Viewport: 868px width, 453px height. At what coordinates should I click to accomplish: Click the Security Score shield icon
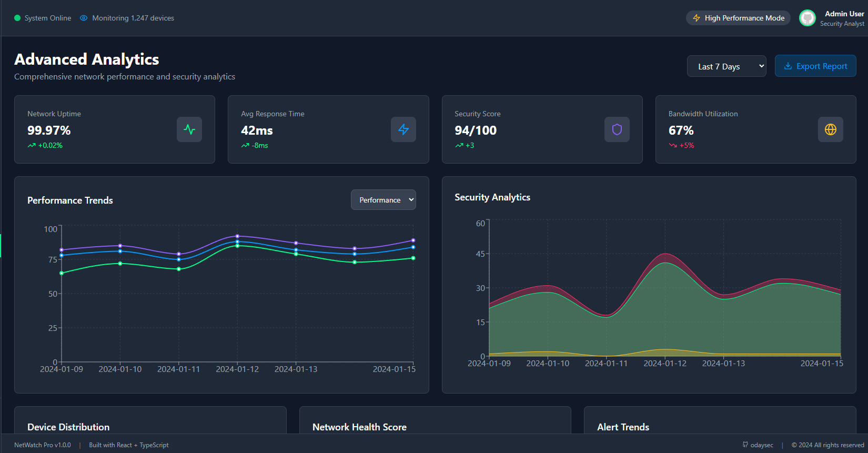pos(617,129)
